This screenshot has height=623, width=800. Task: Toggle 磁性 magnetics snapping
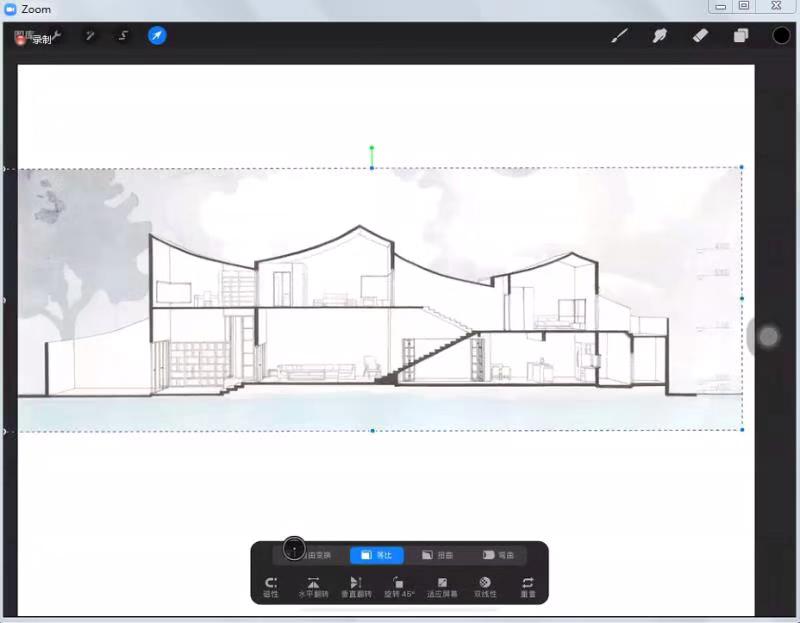pyautogui.click(x=270, y=587)
